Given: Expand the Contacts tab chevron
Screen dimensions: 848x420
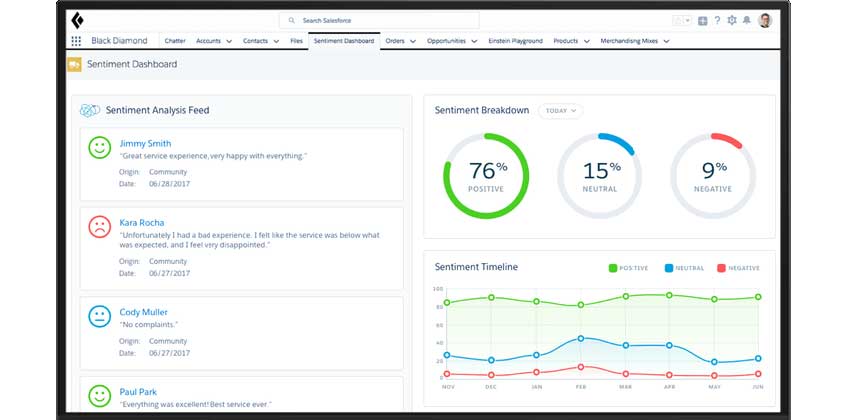Looking at the screenshot, I should (x=276, y=41).
